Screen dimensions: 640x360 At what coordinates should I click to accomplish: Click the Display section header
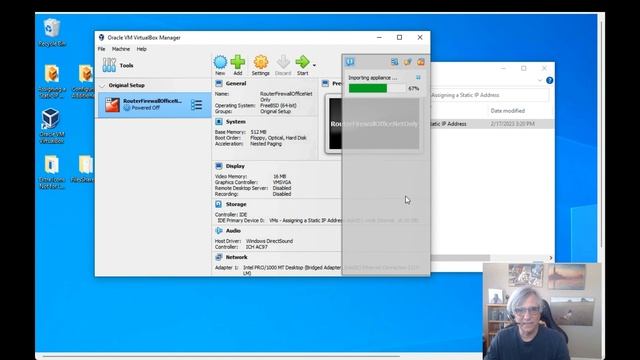[235, 166]
